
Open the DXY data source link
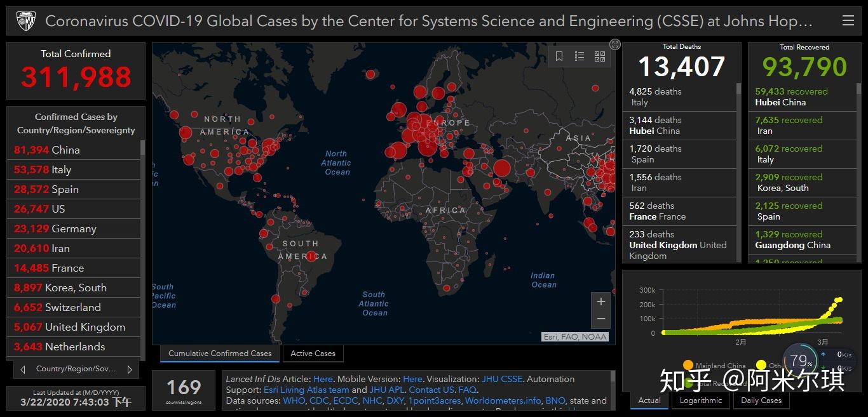click(x=395, y=400)
